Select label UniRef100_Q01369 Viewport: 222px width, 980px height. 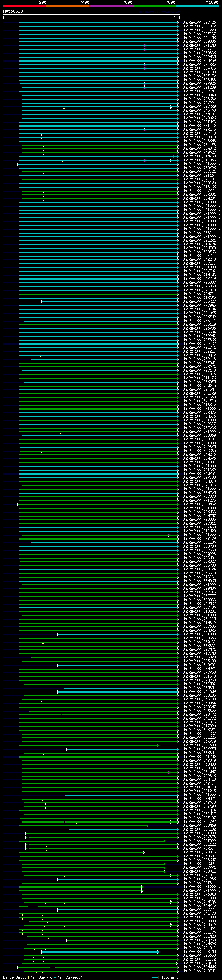[x=199, y=469]
